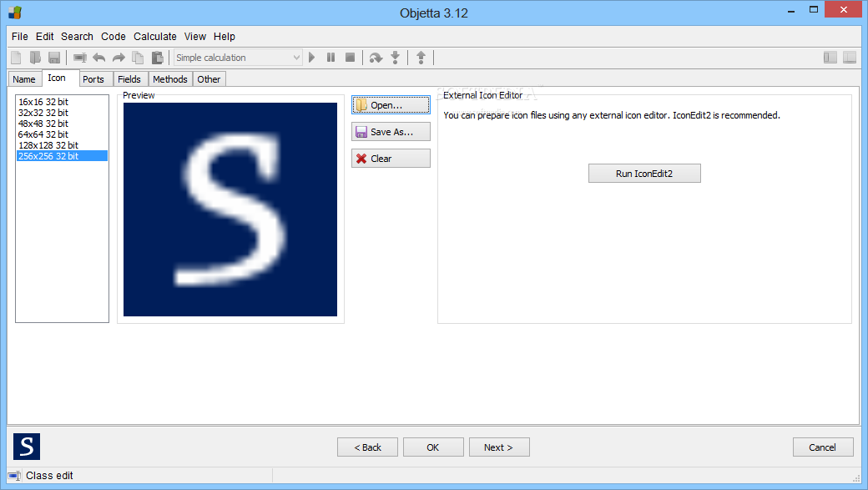This screenshot has height=490, width=868.
Task: Select the 128x128 32 bit size
Action: 62,145
